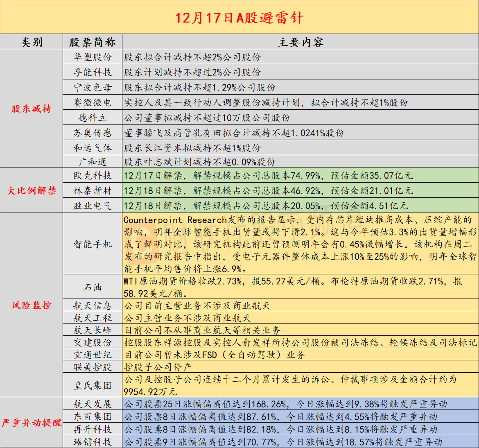Image resolution: width=479 pixels, height=448 pixels.
Task: Click the 风险监控 category cell
Action: pyautogui.click(x=32, y=305)
